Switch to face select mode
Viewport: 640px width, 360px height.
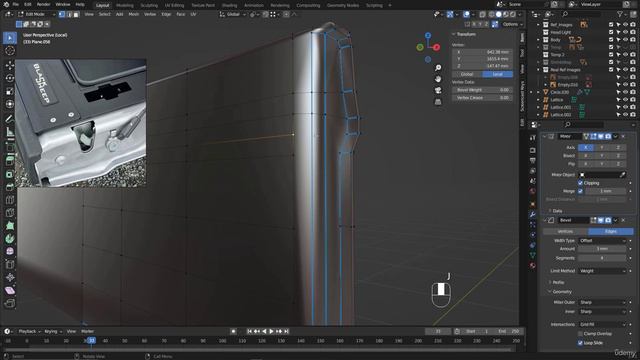(76, 14)
